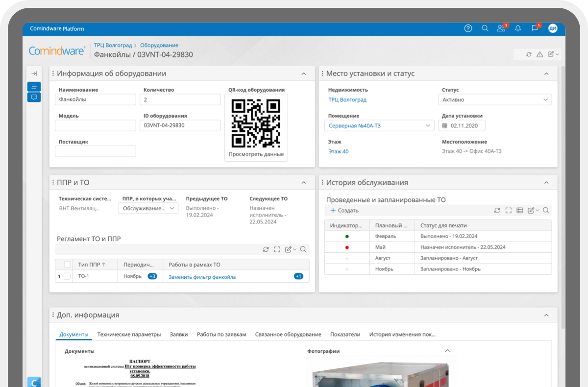
Task: Click the Модель input field
Action: 95,125
